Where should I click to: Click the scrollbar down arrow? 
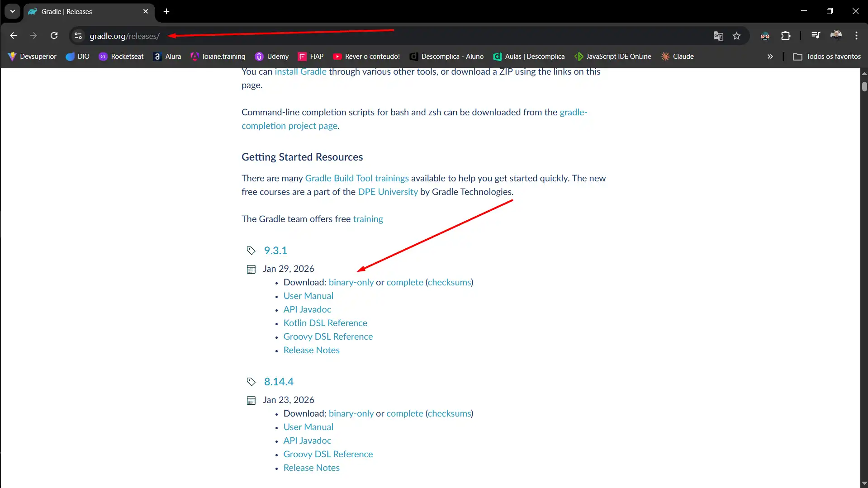pyautogui.click(x=864, y=483)
